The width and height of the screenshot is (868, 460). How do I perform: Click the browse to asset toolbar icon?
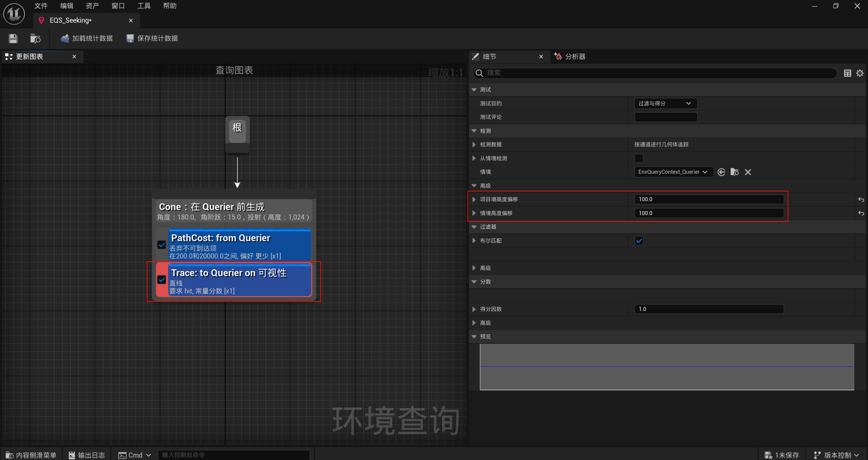click(35, 39)
